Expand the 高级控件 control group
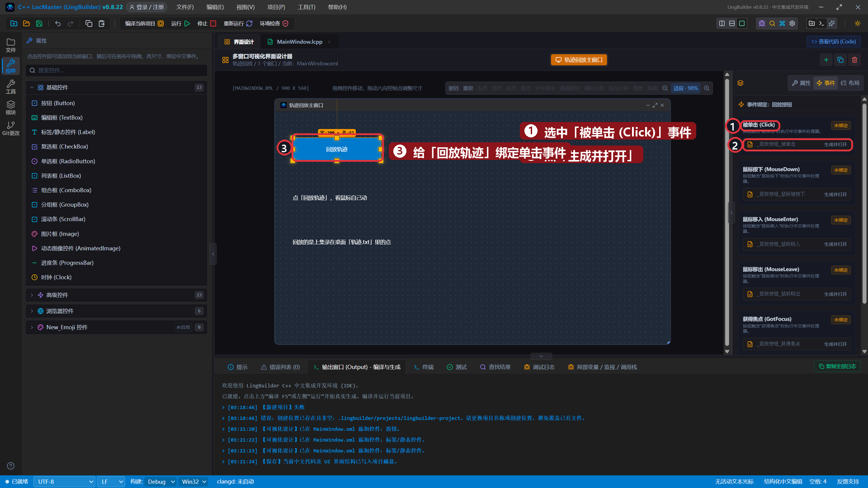 point(117,295)
